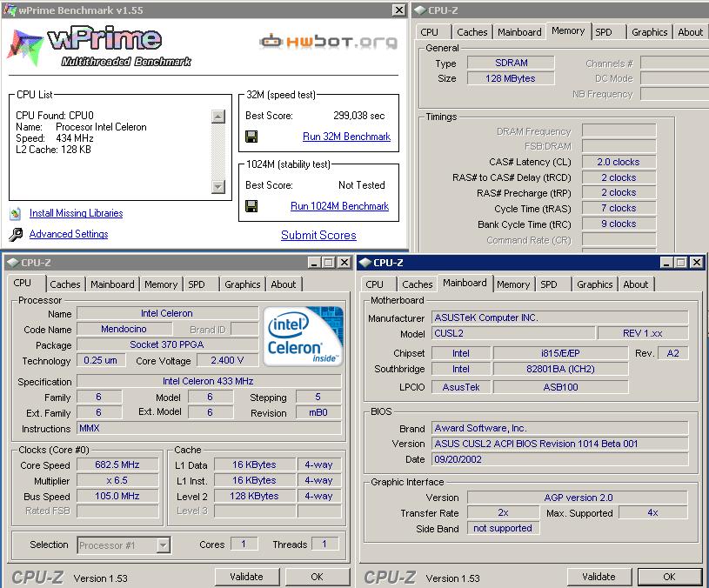Click the wPrime logo graphic

[99, 48]
